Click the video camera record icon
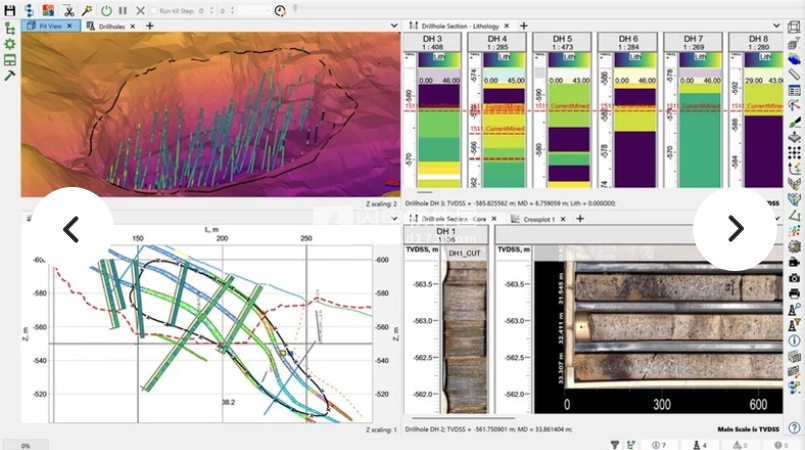Viewport: 805px width, 450px height. click(x=794, y=262)
